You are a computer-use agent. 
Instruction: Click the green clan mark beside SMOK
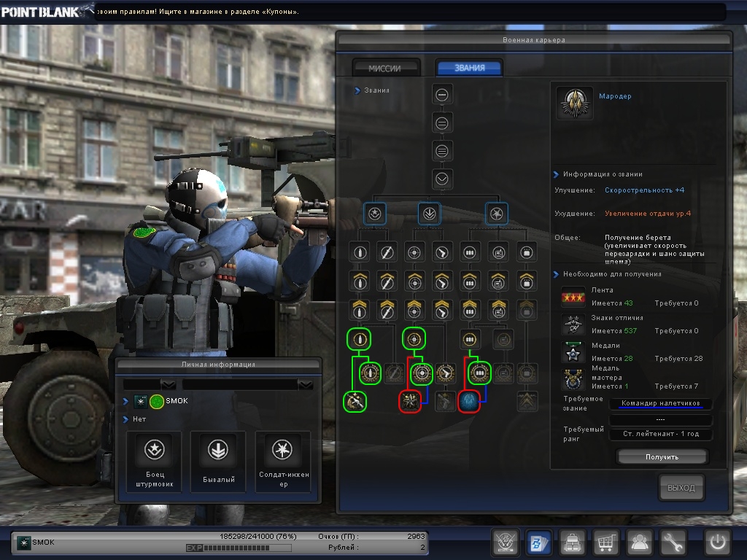pos(157,402)
